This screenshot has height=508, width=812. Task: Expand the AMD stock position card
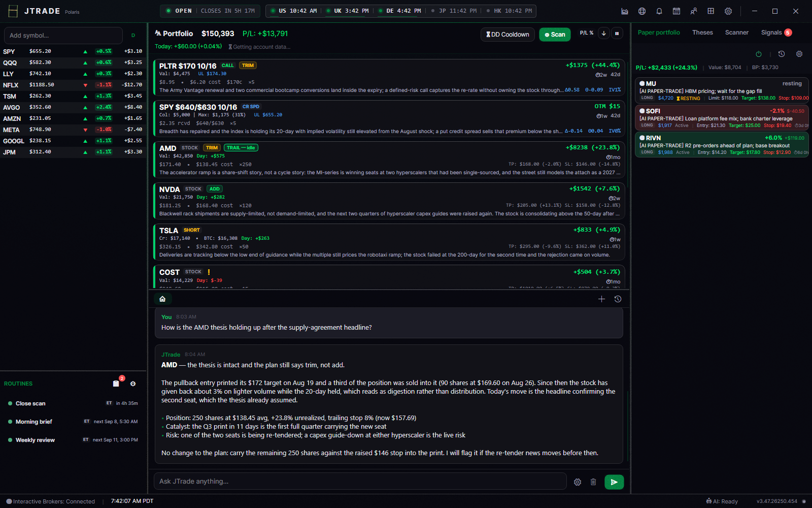tap(389, 160)
